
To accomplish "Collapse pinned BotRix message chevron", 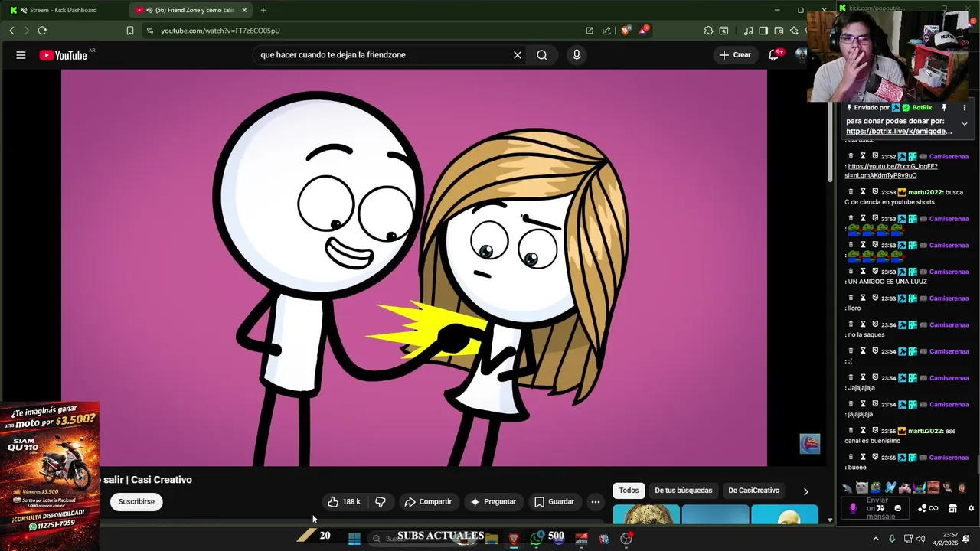I will point(965,124).
